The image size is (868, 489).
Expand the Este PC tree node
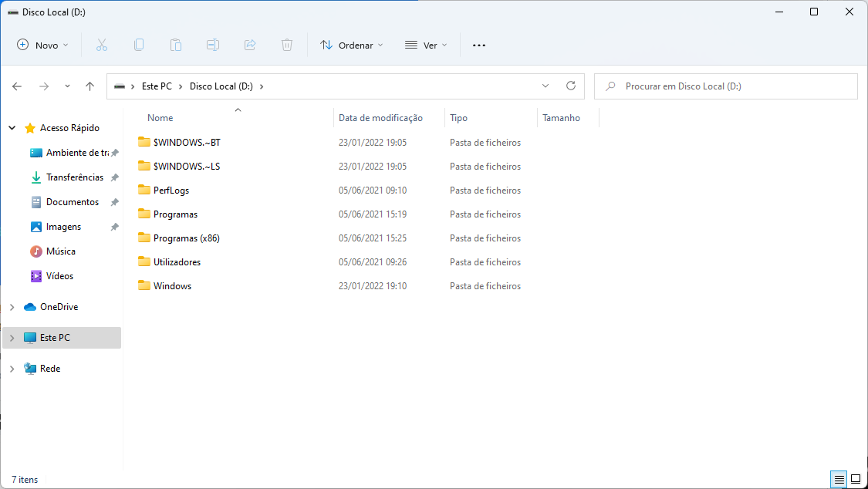click(12, 337)
